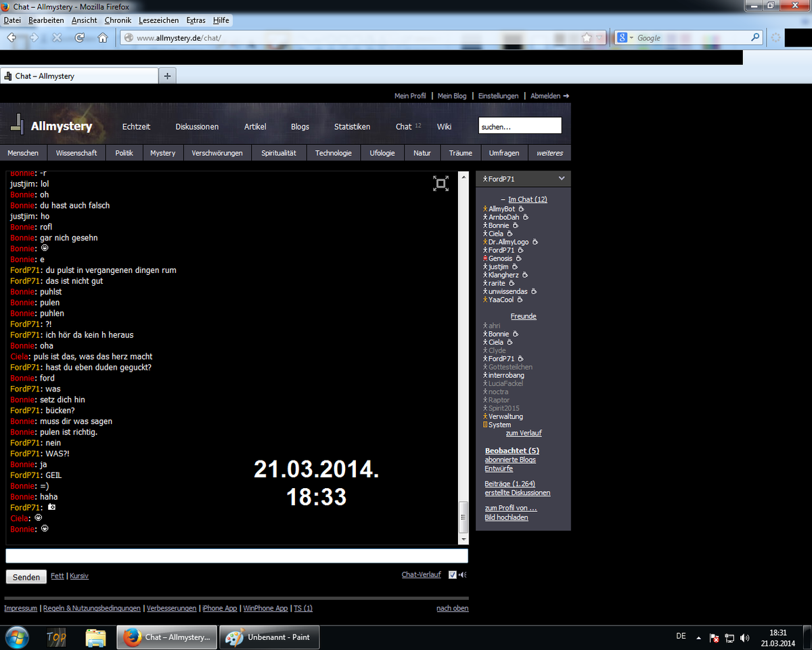Viewport: 812px width, 650px height.
Task: Stop loading with the X toolbar icon
Action: click(57, 38)
